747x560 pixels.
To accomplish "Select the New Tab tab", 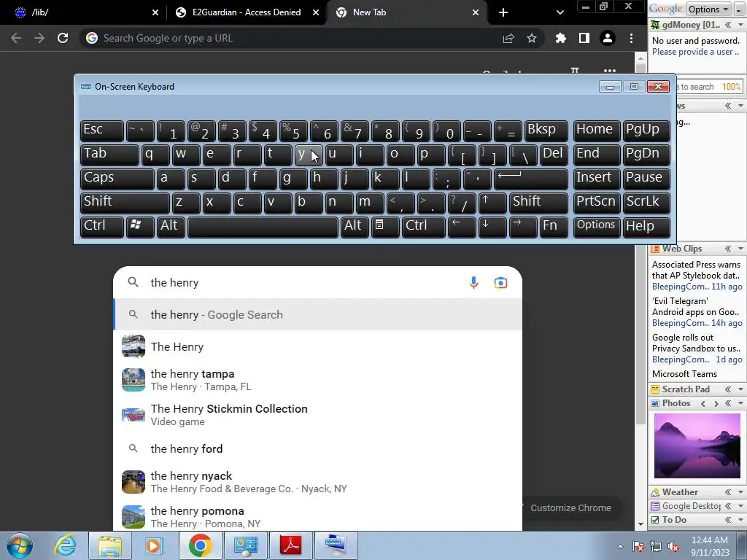I will [408, 12].
